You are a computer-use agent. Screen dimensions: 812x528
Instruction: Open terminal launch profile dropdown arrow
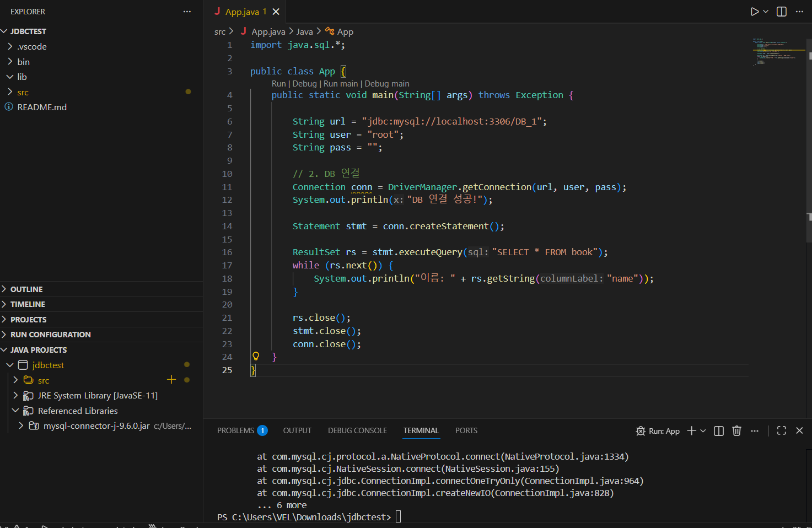tap(703, 431)
